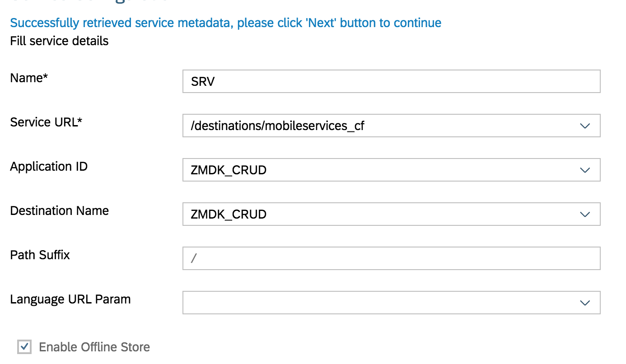
Task: Open the Destination Name dropdown
Action: [585, 214]
